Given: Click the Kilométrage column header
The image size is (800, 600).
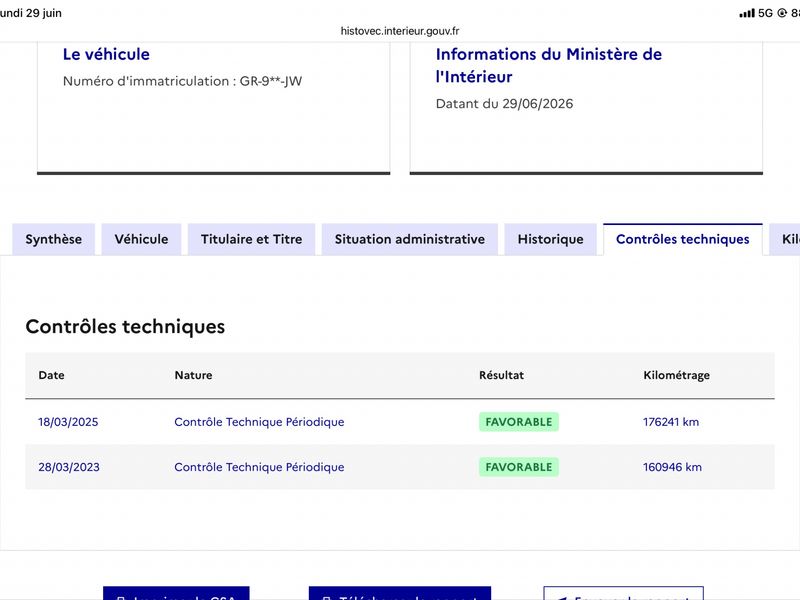Looking at the screenshot, I should coord(677,375).
